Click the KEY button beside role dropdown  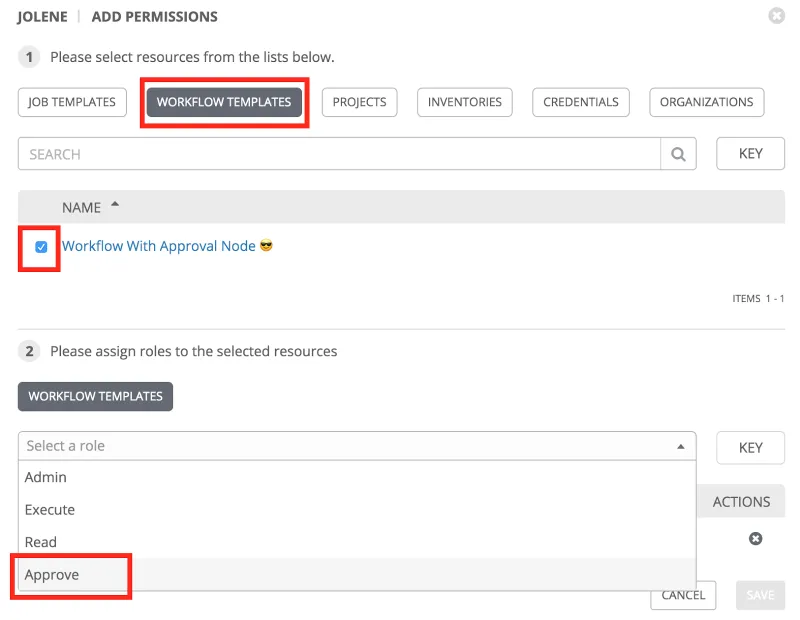point(750,448)
